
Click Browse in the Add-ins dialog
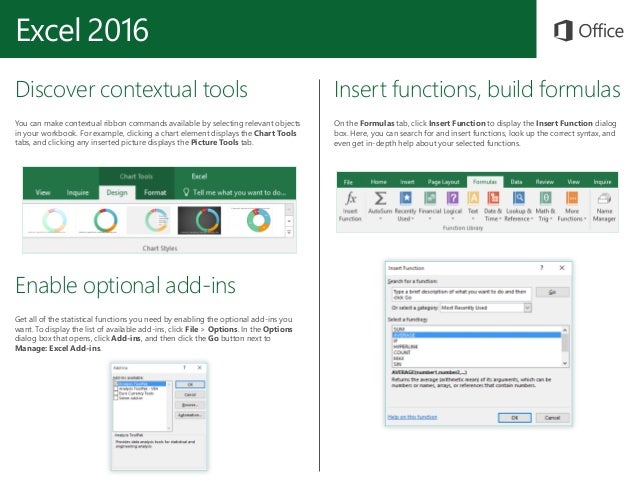click(190, 405)
